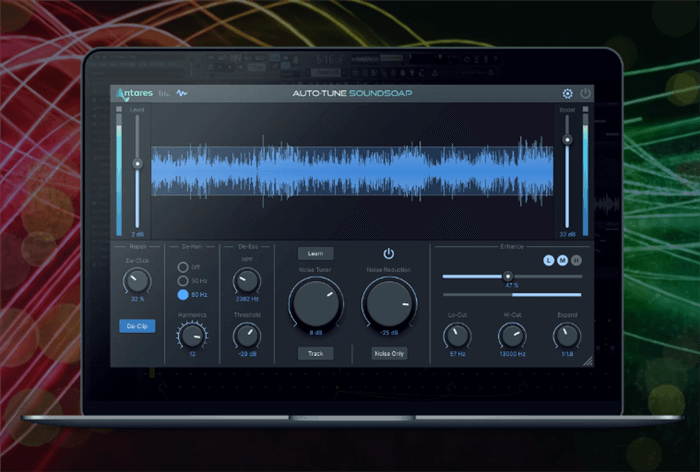Click the 2382 Hz HPF value

(x=247, y=299)
